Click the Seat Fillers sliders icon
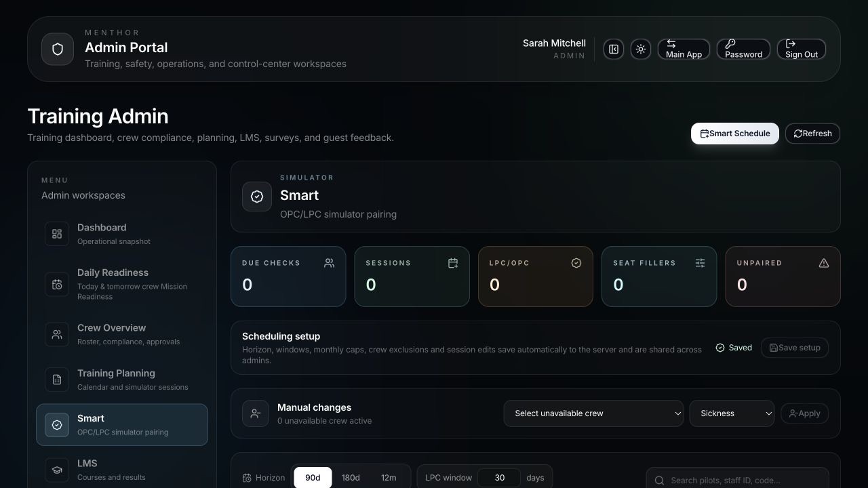868x488 pixels. 700,263
